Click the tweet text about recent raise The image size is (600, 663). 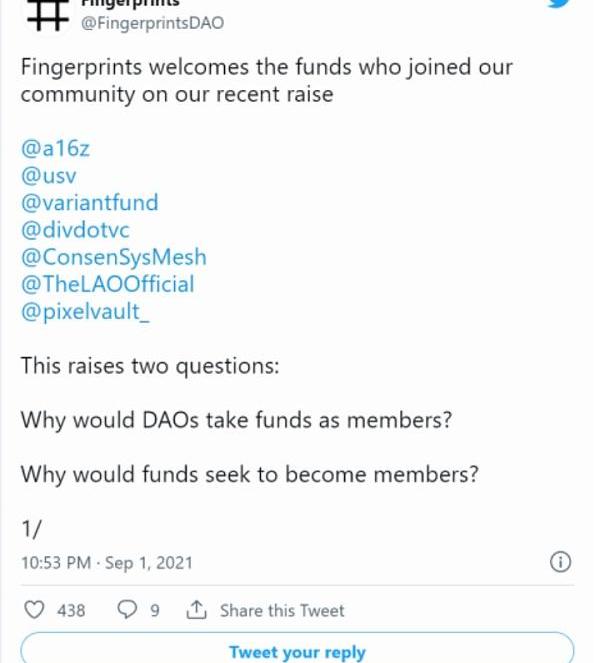266,81
